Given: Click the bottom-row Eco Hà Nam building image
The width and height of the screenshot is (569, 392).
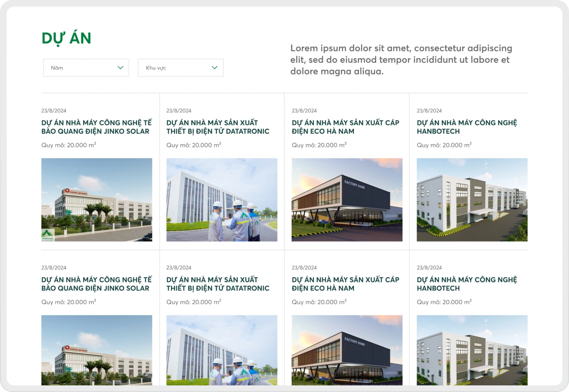Looking at the screenshot, I should [x=347, y=350].
